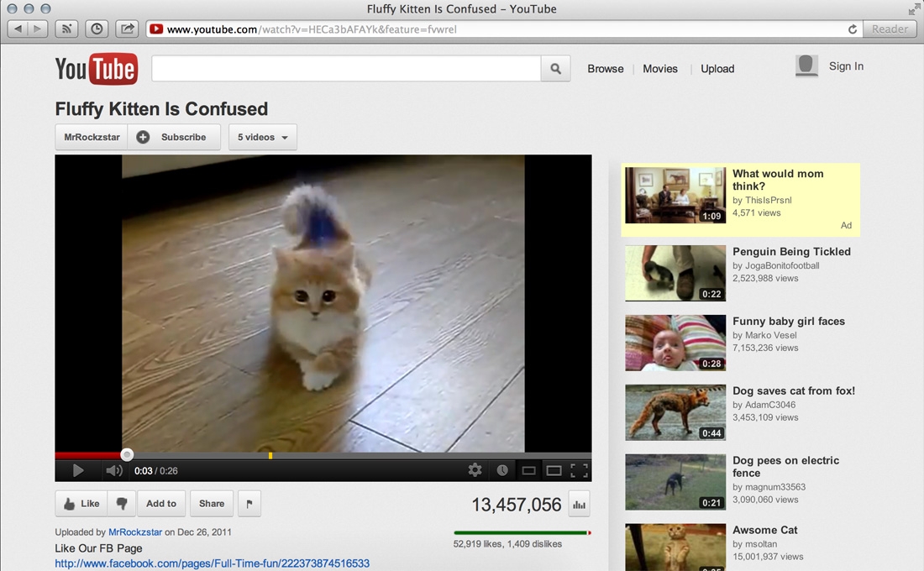Open the Add to menu
924x571 pixels.
point(161,504)
